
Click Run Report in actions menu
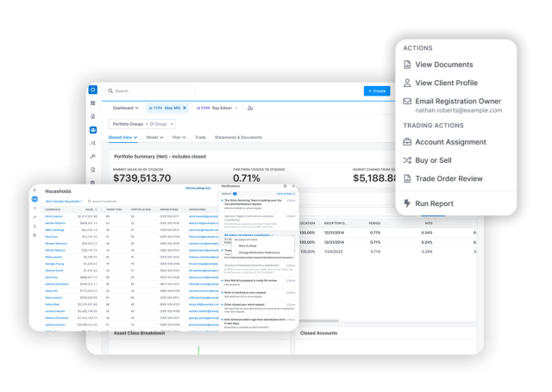point(428,203)
